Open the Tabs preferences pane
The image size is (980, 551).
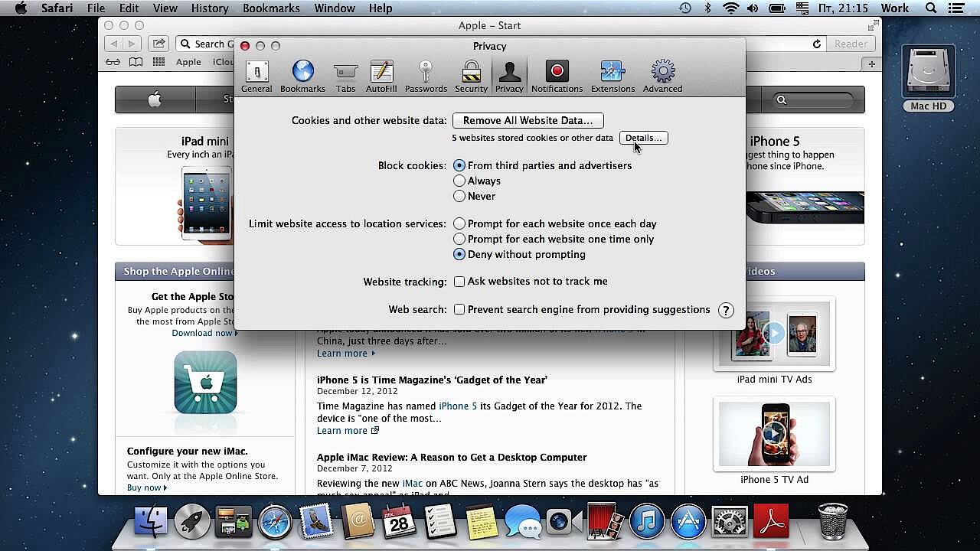coord(345,77)
